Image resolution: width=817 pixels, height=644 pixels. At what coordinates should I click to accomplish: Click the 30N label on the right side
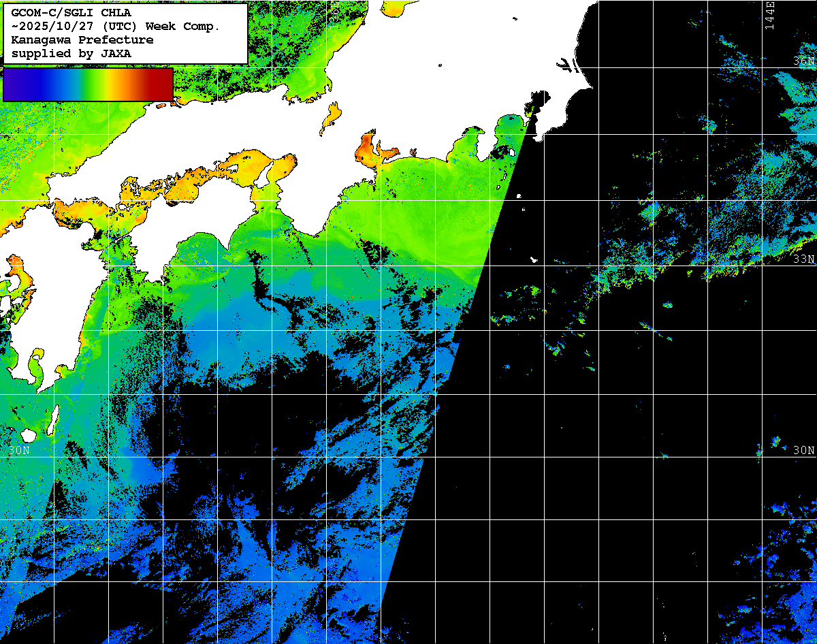click(x=804, y=450)
